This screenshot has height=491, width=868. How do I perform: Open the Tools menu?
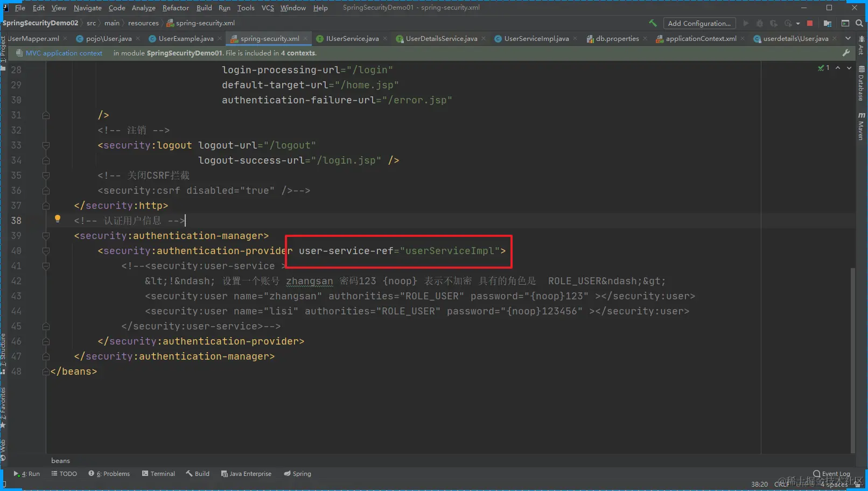click(246, 8)
